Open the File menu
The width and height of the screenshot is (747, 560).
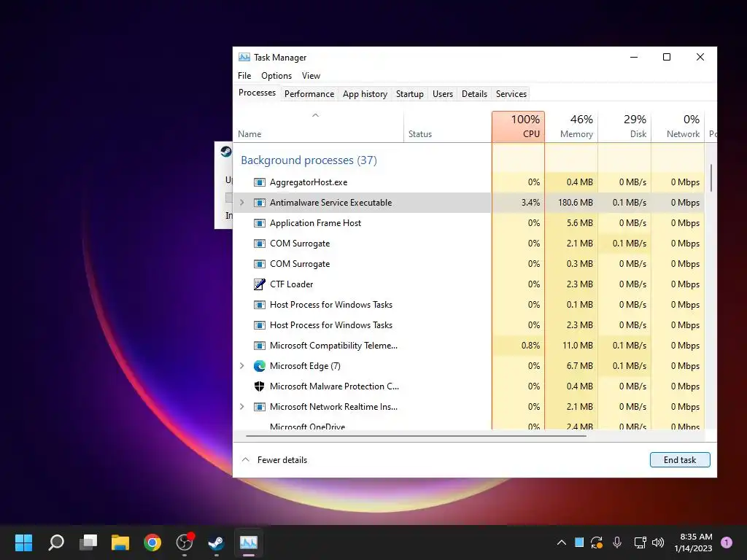pyautogui.click(x=244, y=76)
